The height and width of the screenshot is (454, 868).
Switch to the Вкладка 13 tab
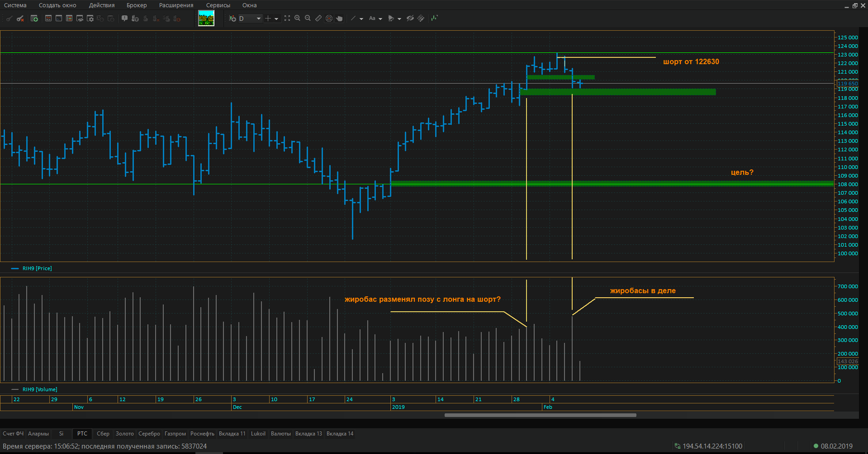point(309,433)
